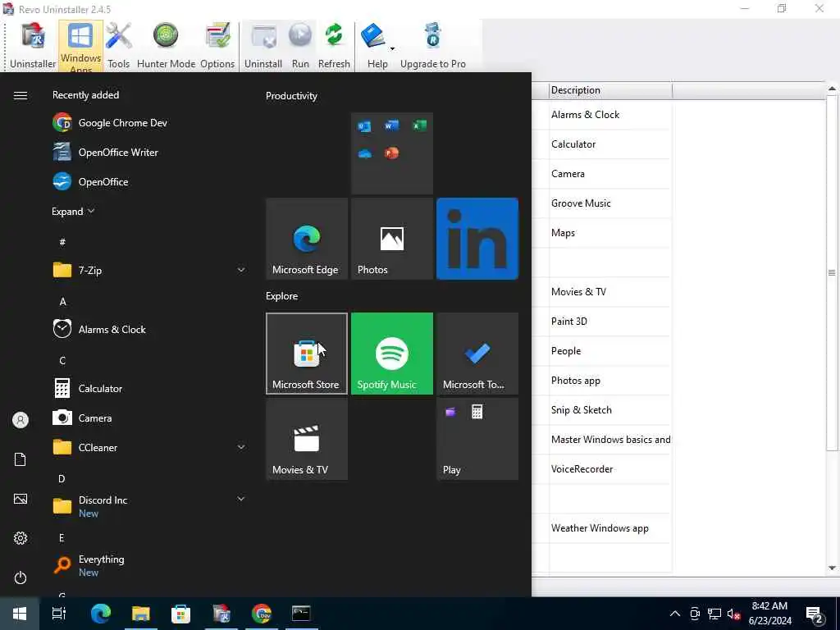Click the muted volume tray icon
This screenshot has width=840, height=630.
coord(733,614)
